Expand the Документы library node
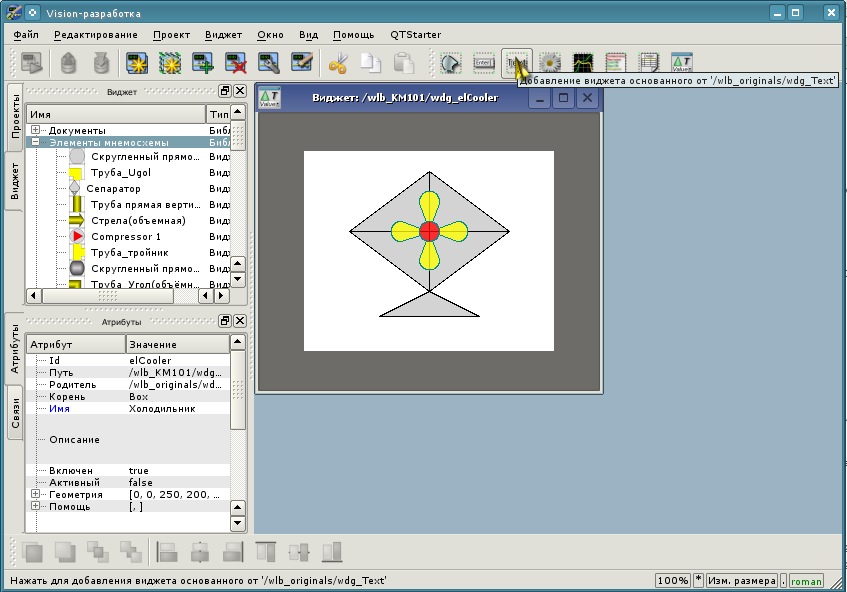Image resolution: width=847 pixels, height=592 pixels. [x=36, y=131]
